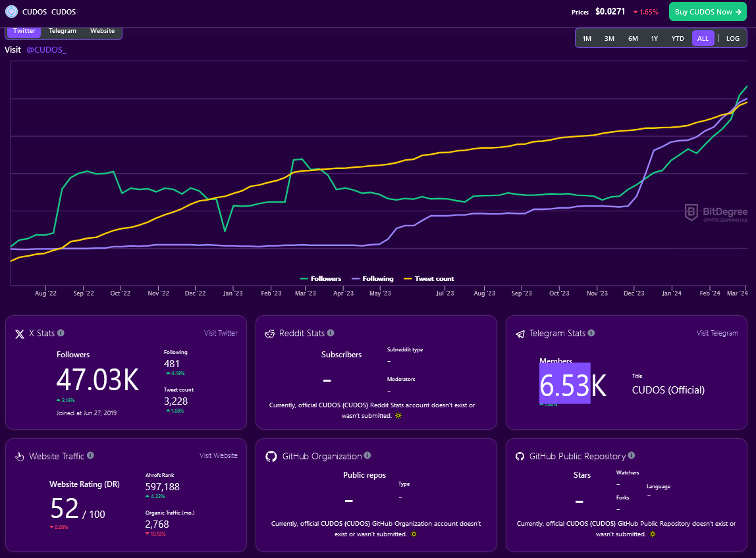
Task: Click the Ahrefs Rank value 597,188
Action: pos(163,487)
